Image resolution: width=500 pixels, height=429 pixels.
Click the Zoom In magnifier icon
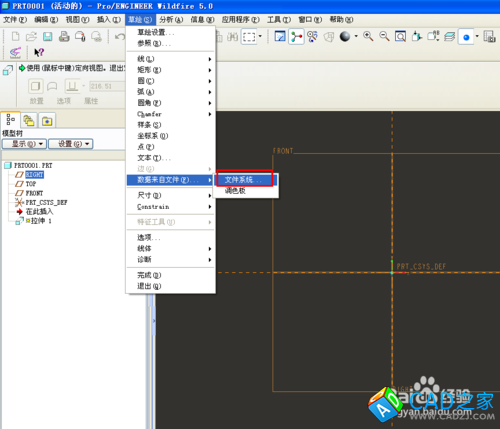(368, 36)
